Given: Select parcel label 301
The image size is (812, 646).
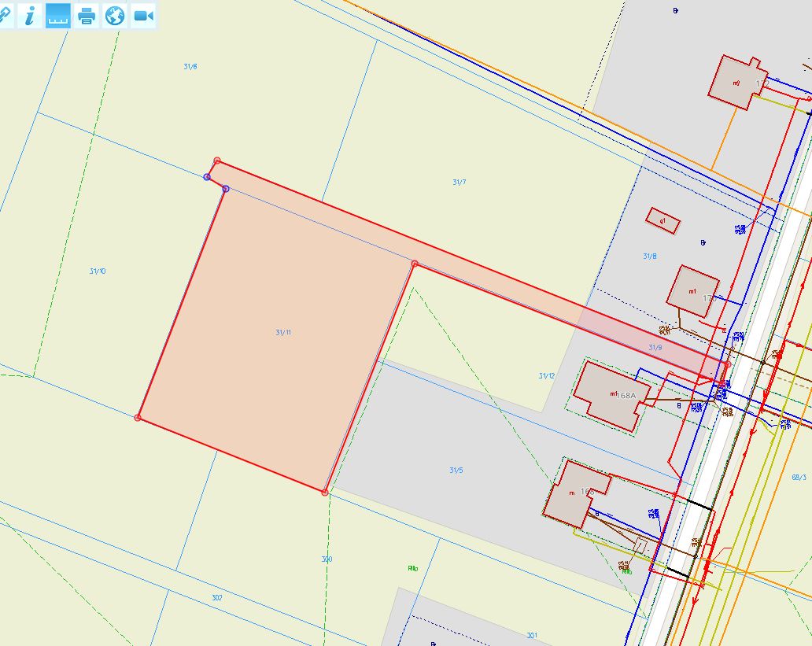Looking at the screenshot, I should [532, 635].
